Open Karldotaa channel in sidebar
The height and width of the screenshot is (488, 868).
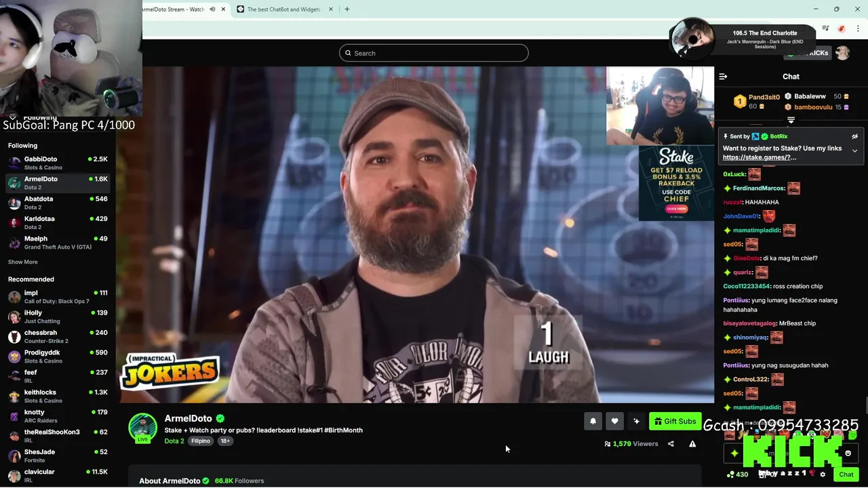tap(58, 223)
